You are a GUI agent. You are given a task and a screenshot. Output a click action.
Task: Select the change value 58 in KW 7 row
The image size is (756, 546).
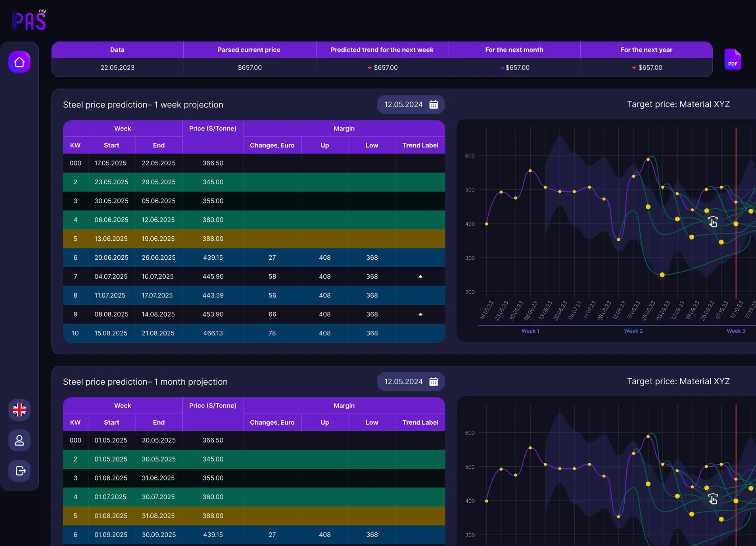pyautogui.click(x=272, y=276)
